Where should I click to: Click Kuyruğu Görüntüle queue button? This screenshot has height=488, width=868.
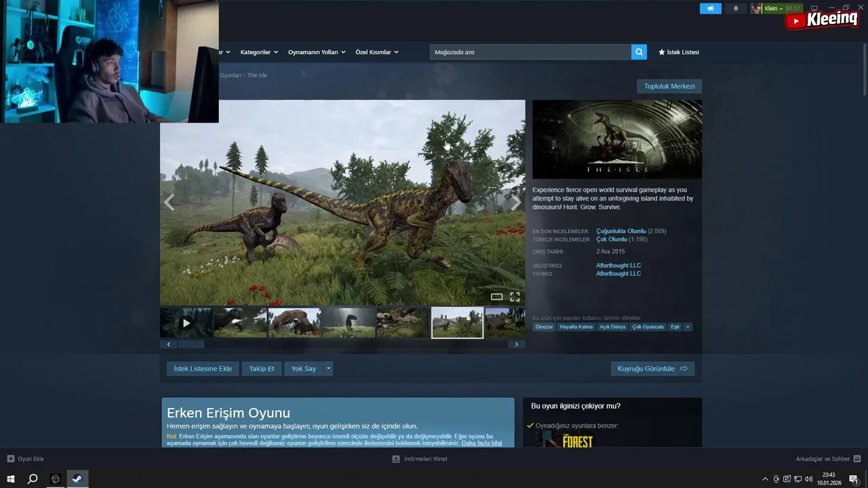(x=652, y=369)
